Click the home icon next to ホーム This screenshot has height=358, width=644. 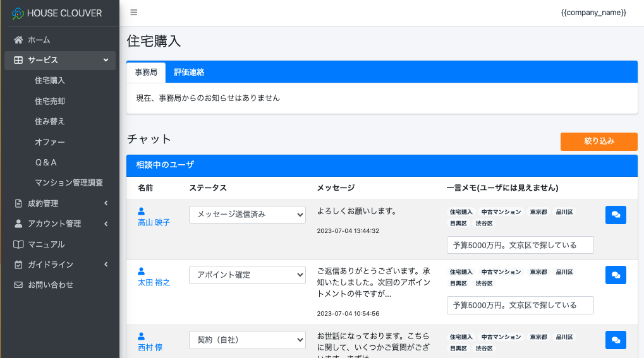[x=18, y=40]
